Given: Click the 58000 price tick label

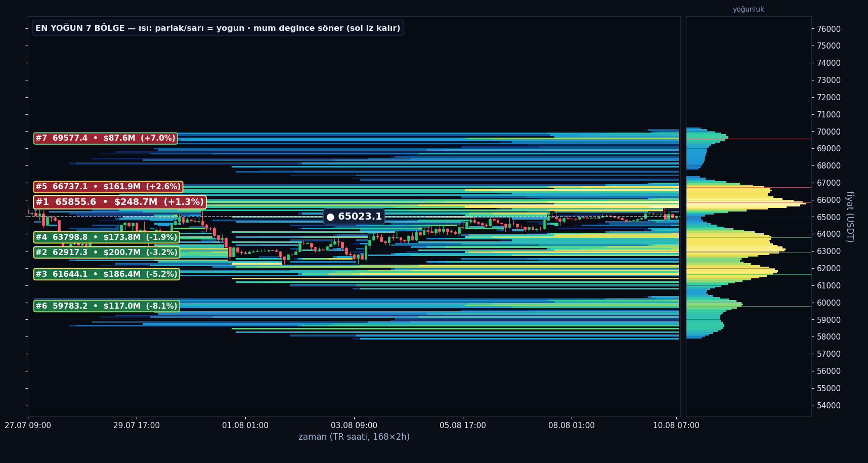Looking at the screenshot, I should point(829,336).
